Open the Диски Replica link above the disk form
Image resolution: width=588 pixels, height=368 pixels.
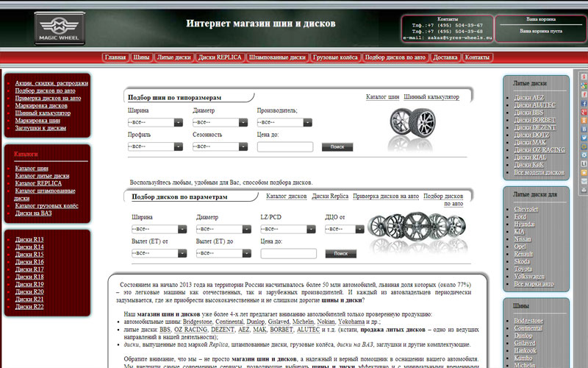pos(330,196)
